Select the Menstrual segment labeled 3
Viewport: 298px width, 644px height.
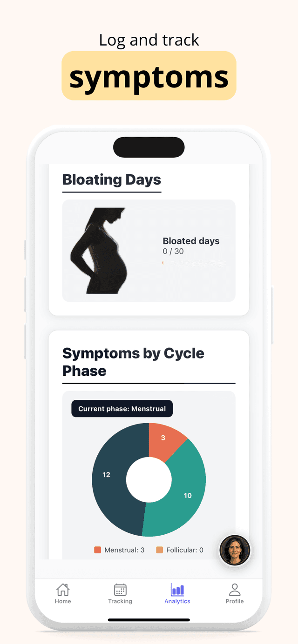pyautogui.click(x=164, y=438)
